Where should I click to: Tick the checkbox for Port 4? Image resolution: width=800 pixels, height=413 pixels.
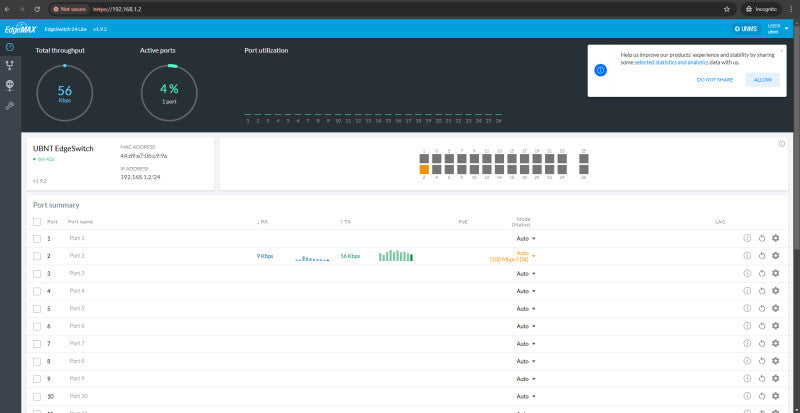click(37, 291)
